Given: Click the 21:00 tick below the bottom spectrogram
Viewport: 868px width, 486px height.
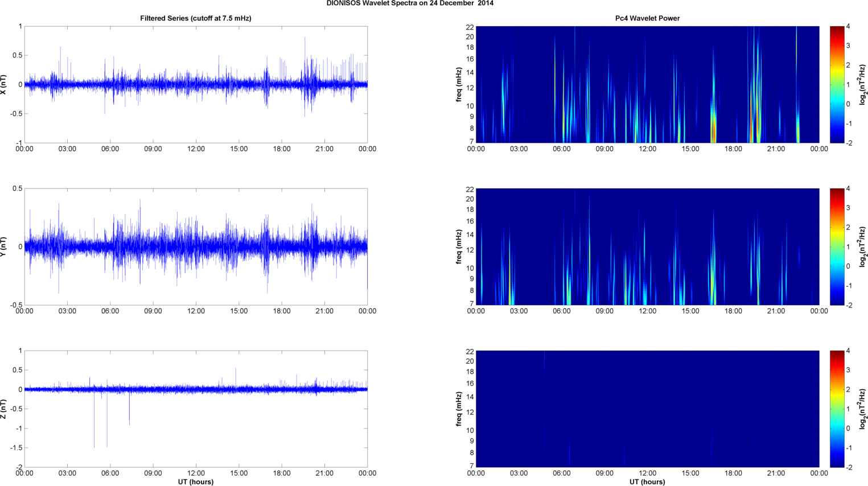Looking at the screenshot, I should click(x=776, y=473).
